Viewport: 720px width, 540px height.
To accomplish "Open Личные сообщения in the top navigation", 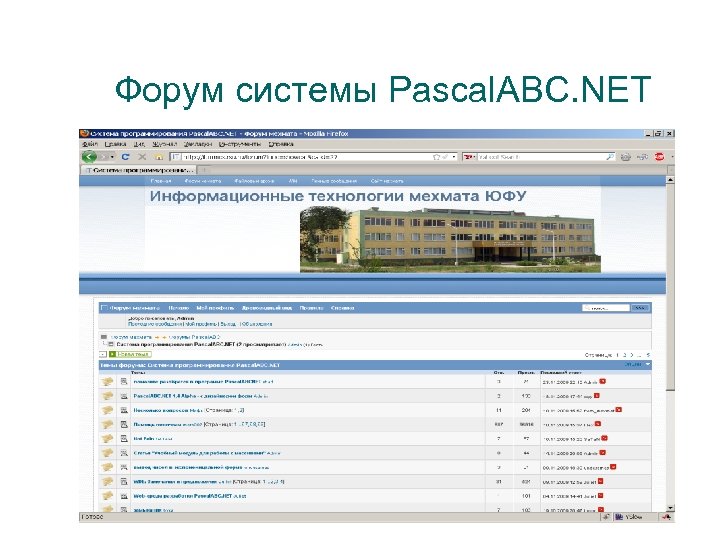I will [334, 181].
